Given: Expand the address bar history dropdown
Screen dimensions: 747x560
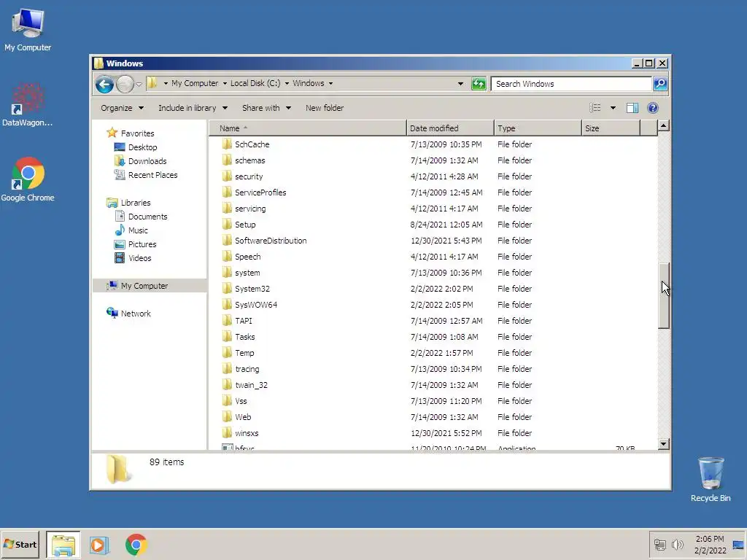Looking at the screenshot, I should coord(460,84).
